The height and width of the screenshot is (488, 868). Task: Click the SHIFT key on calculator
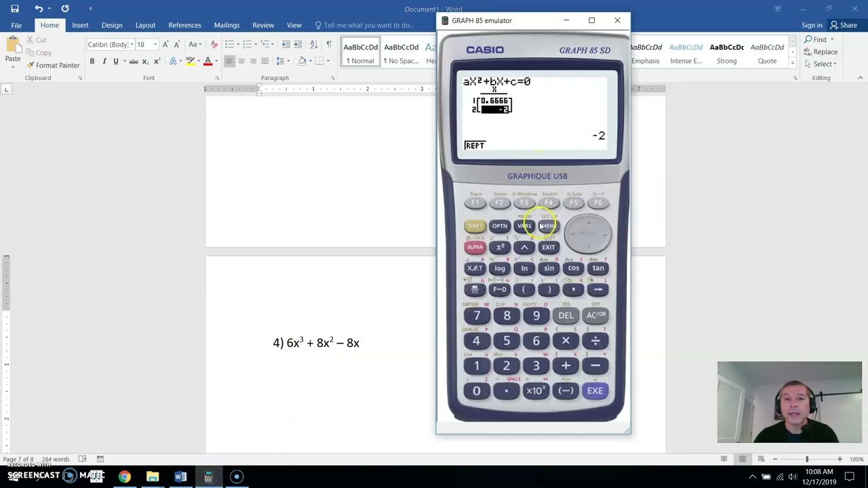coord(475,226)
